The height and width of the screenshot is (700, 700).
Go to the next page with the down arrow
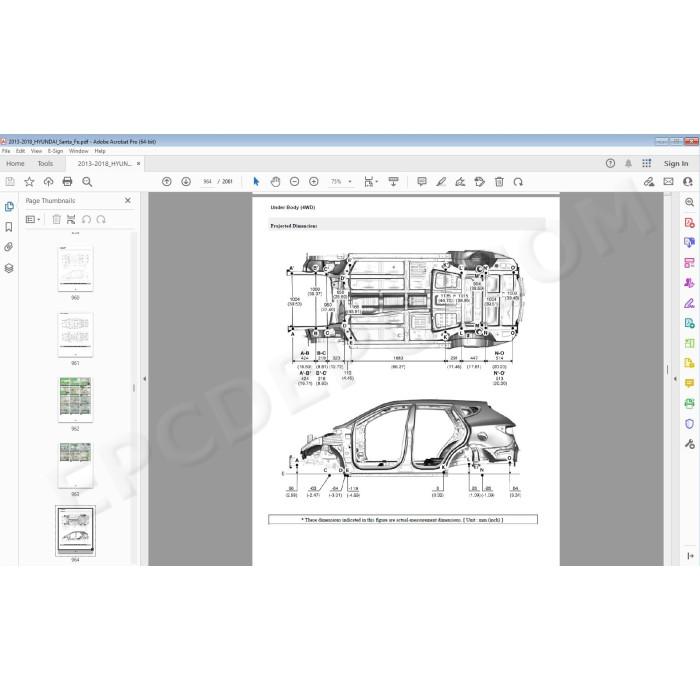[x=186, y=182]
